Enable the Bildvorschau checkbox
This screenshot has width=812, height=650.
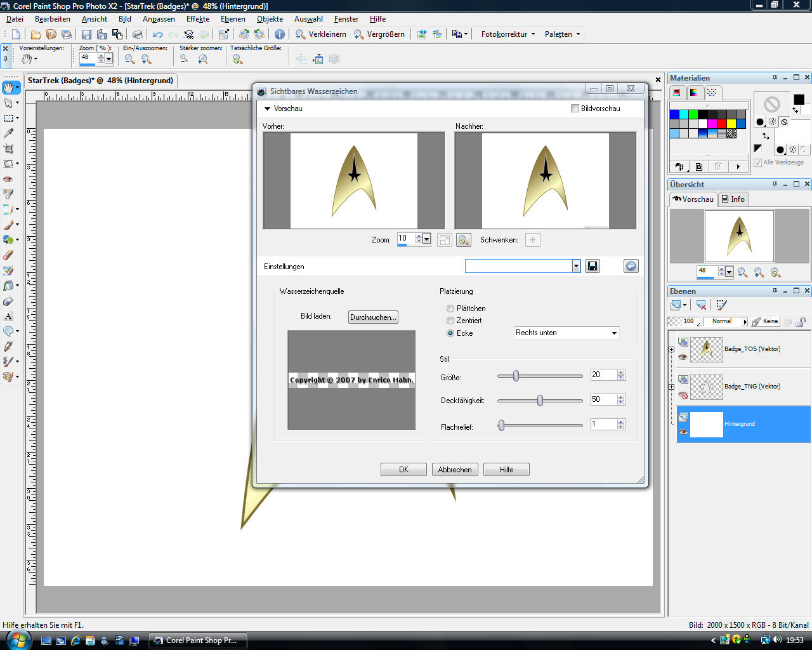(575, 109)
